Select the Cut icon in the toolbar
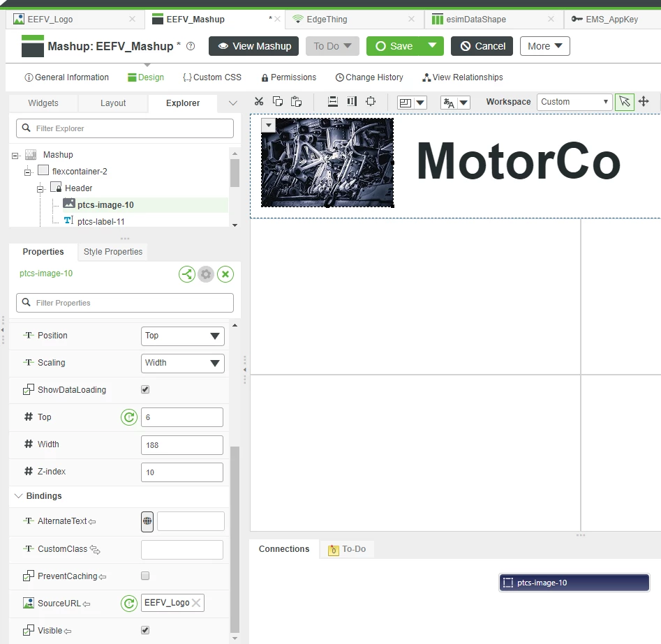The height and width of the screenshot is (644, 661). click(x=259, y=101)
